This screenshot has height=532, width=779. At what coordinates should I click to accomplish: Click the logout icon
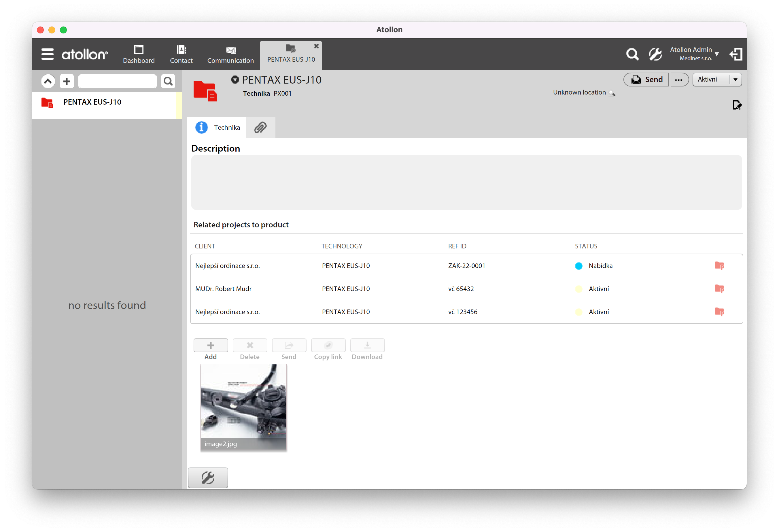pos(736,54)
